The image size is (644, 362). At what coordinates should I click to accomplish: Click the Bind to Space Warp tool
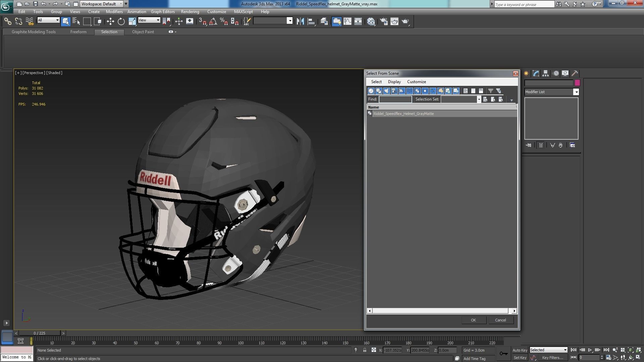tap(30, 21)
